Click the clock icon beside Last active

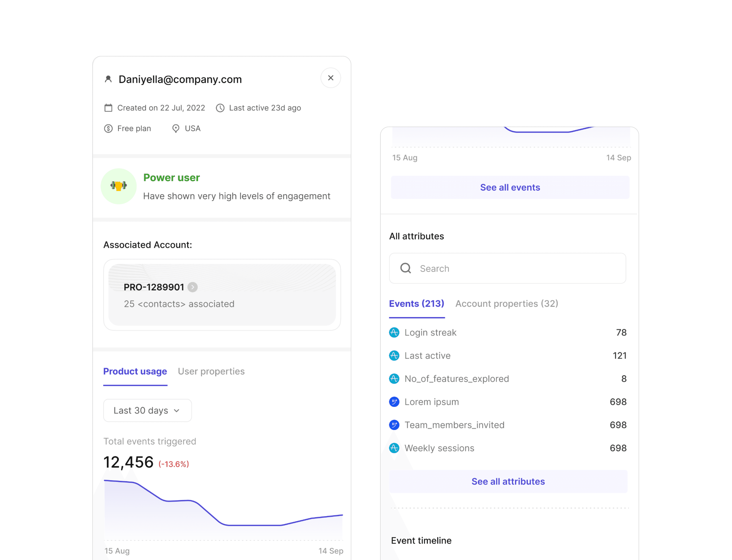pyautogui.click(x=220, y=108)
